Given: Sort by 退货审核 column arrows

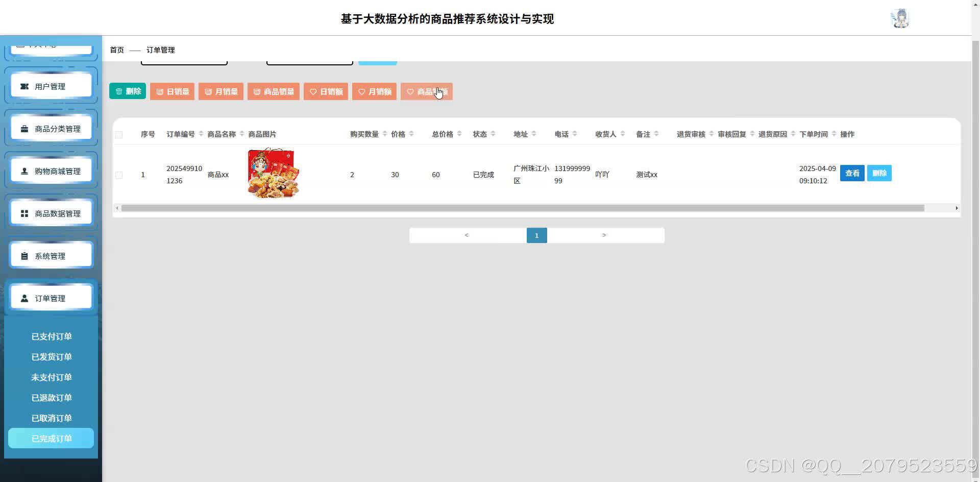Looking at the screenshot, I should (712, 134).
